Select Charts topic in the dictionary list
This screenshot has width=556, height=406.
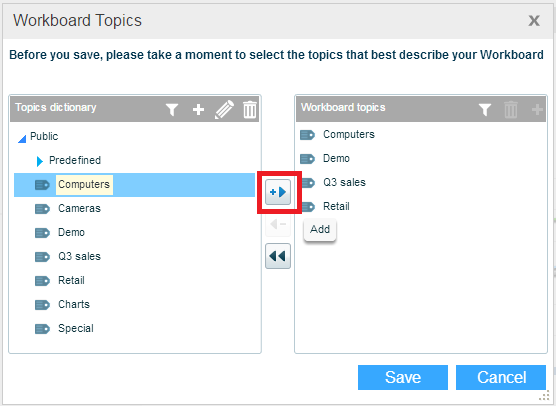pyautogui.click(x=74, y=304)
